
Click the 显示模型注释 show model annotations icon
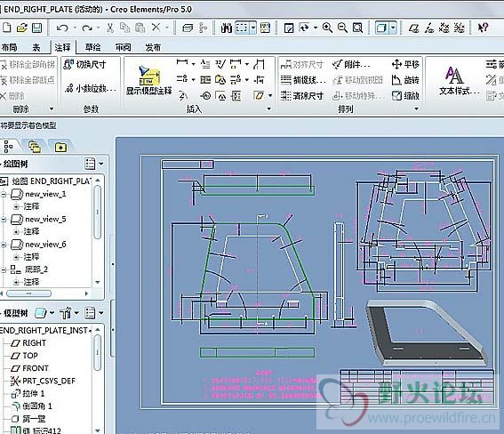point(148,80)
